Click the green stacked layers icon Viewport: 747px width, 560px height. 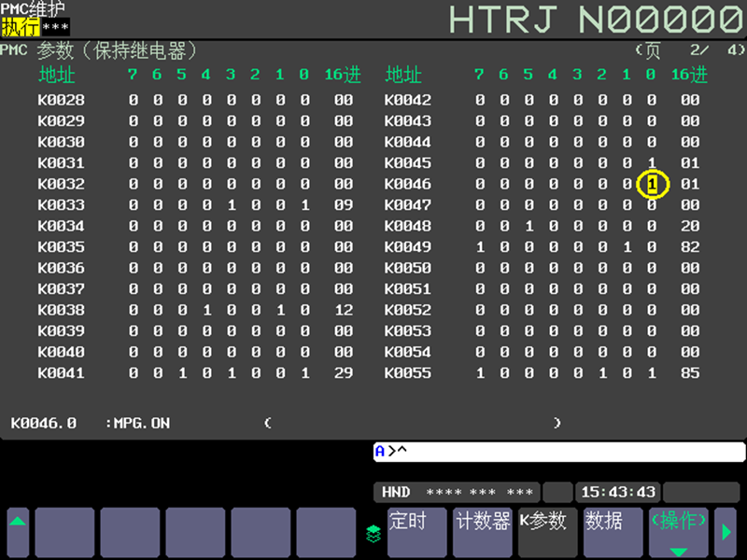(373, 533)
